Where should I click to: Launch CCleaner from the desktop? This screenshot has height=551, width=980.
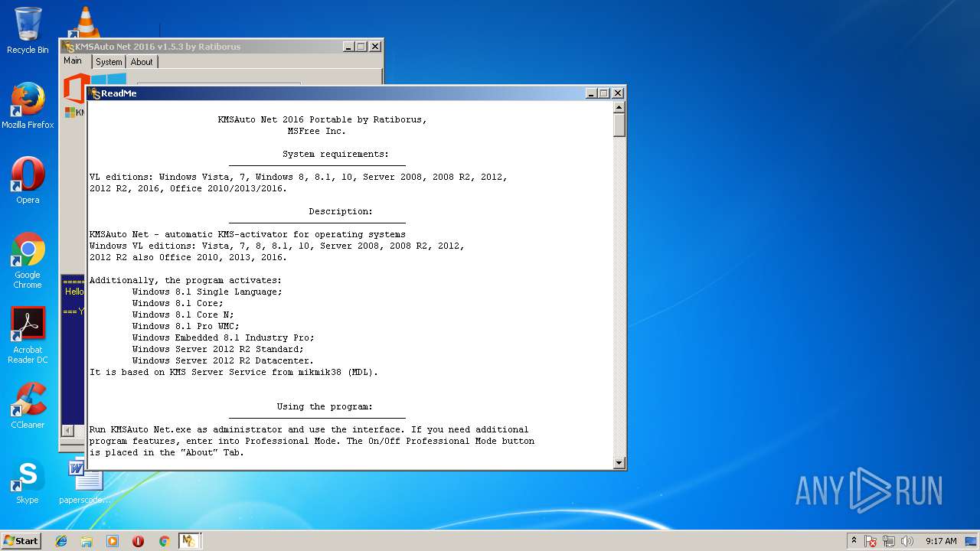click(x=28, y=406)
